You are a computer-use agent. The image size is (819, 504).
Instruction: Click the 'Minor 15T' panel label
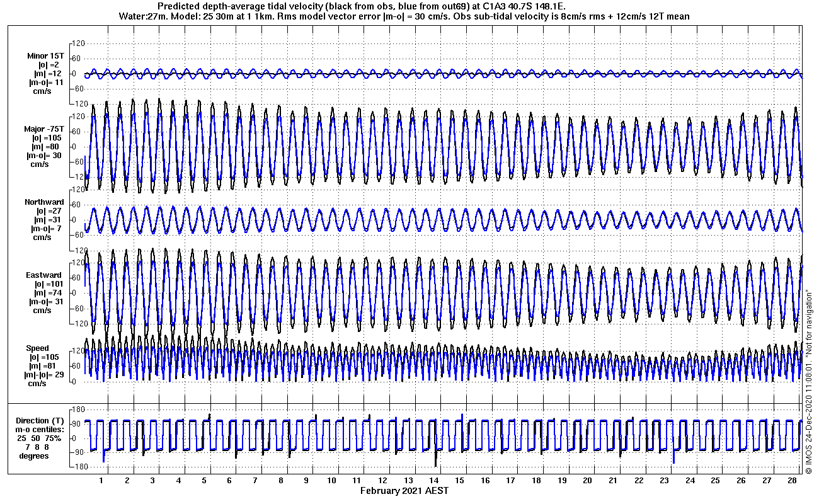[x=45, y=56]
